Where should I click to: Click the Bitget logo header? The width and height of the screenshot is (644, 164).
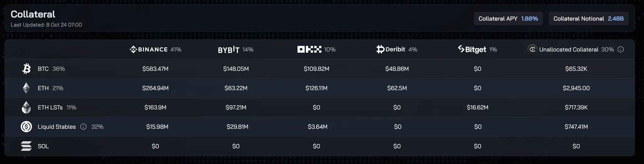(x=472, y=49)
